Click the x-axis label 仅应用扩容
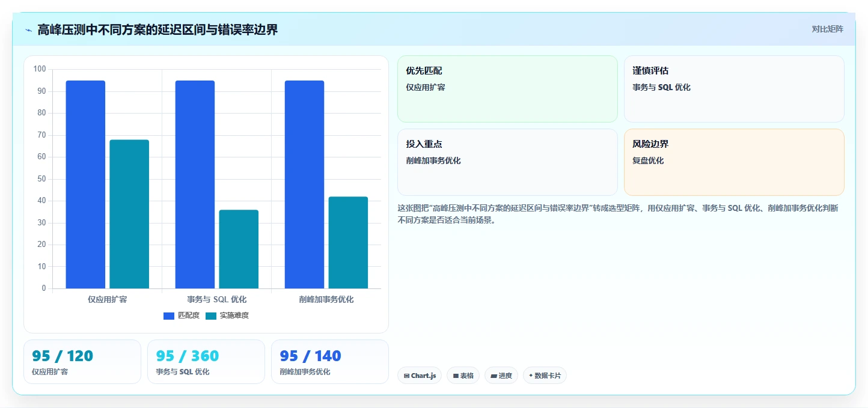This screenshot has width=868, height=408. [108, 299]
